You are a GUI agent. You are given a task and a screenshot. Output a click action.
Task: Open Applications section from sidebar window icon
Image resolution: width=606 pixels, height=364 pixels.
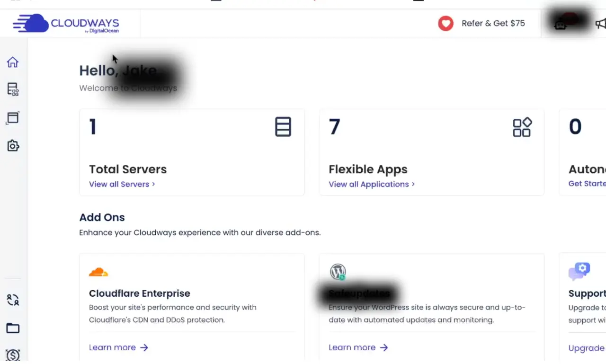pos(13,117)
